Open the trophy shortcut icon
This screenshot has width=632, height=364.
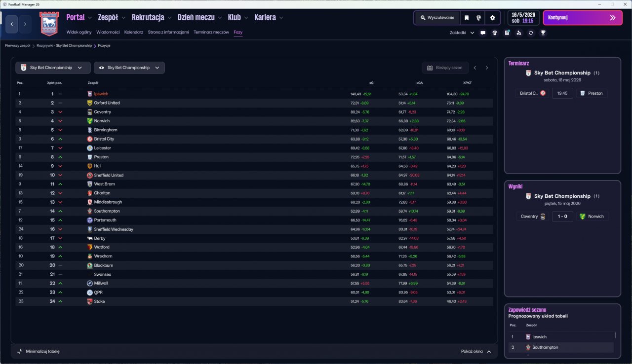point(543,33)
